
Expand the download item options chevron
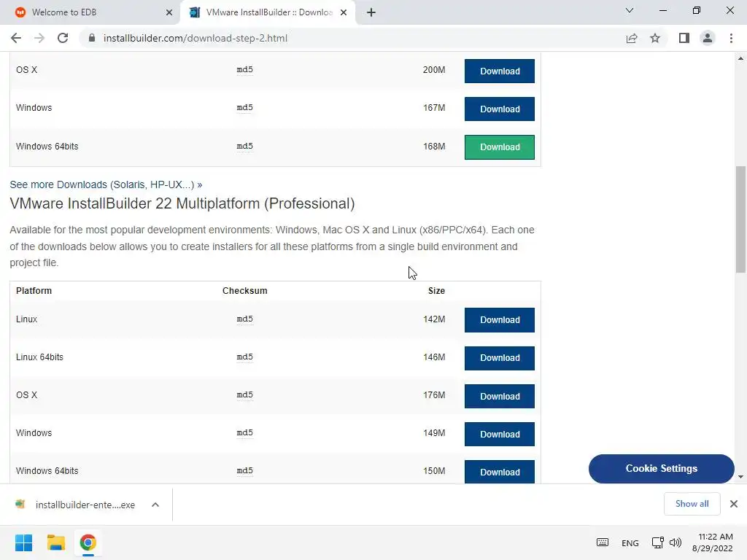pos(155,505)
